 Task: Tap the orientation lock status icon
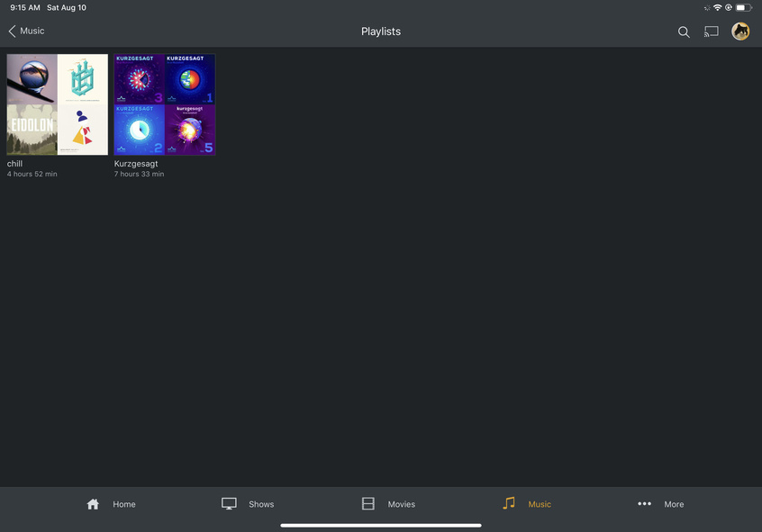pos(729,7)
